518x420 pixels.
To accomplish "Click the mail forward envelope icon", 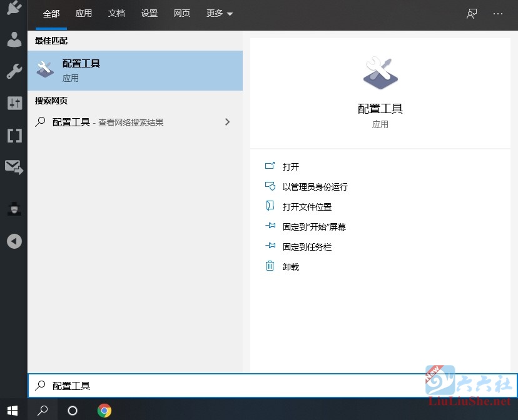I will pyautogui.click(x=14, y=167).
